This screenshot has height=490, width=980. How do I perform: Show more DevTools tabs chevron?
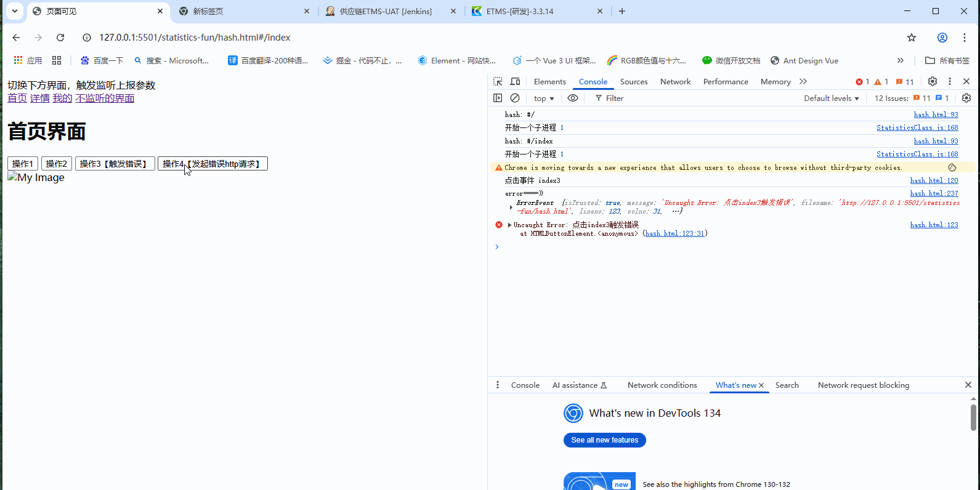803,81
